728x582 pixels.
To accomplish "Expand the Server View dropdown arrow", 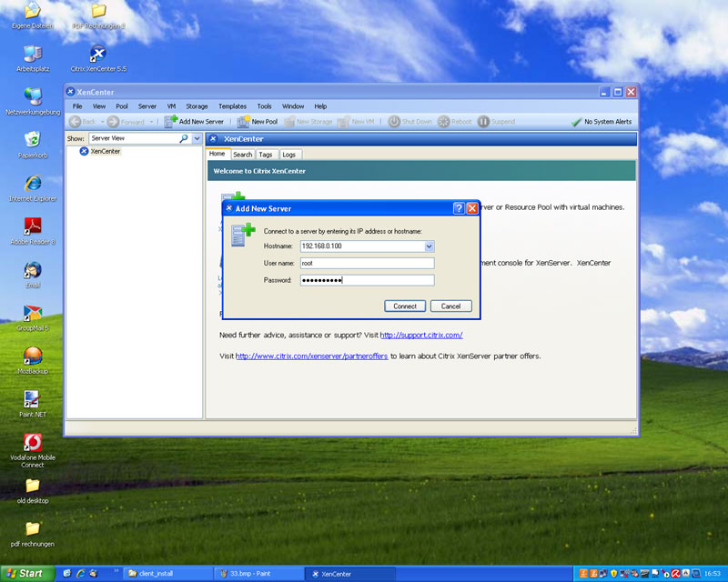I will click(197, 138).
